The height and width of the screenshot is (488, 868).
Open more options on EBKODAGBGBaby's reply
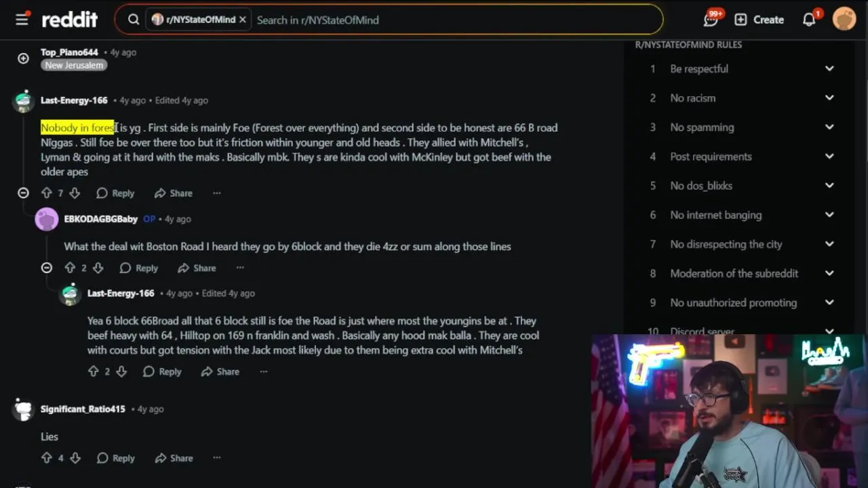[x=240, y=268]
